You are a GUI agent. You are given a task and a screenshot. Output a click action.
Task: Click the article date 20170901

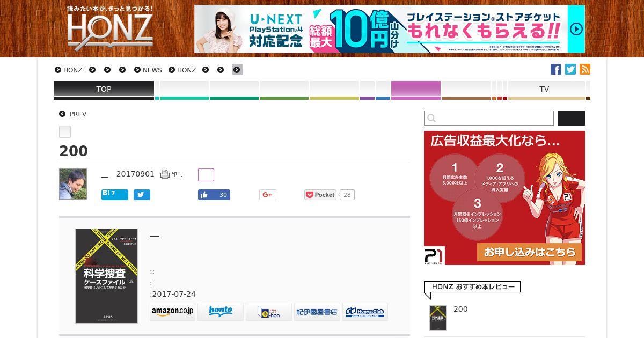coord(135,174)
